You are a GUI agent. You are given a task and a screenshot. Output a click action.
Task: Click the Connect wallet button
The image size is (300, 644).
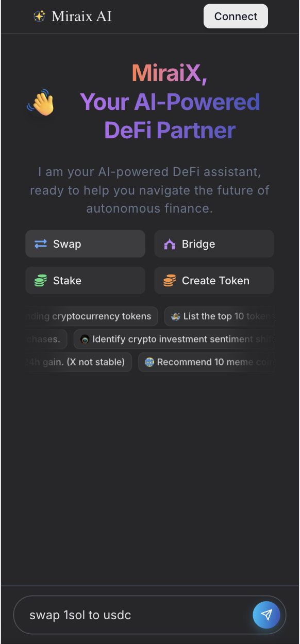tap(236, 16)
